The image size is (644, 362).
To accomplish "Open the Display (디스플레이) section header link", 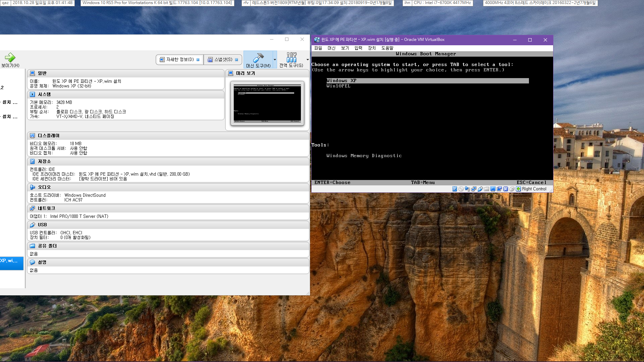I will (49, 136).
